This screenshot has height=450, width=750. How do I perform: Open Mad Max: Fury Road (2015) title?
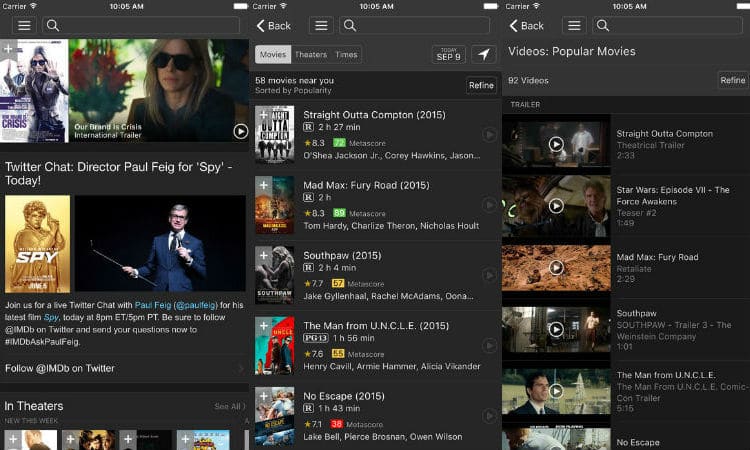tap(366, 185)
